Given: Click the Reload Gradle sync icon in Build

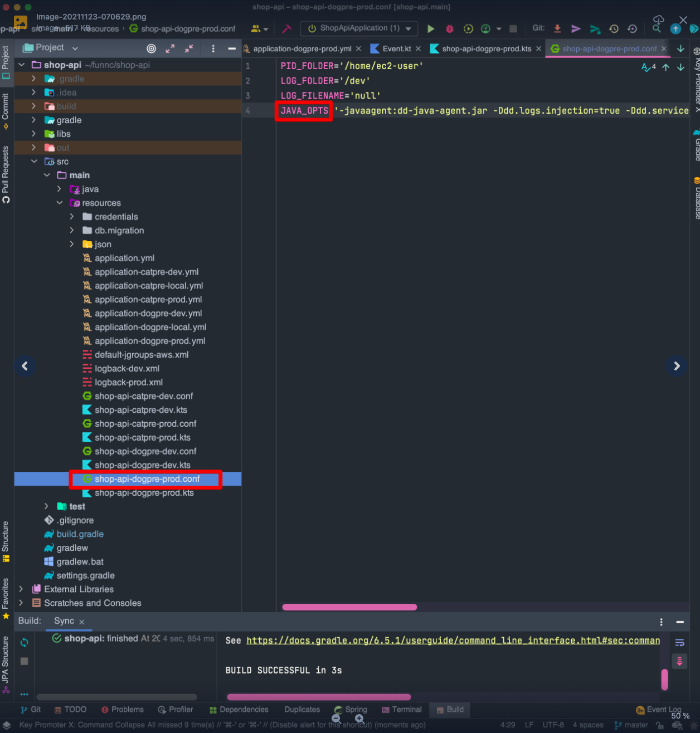Looking at the screenshot, I should [24, 642].
